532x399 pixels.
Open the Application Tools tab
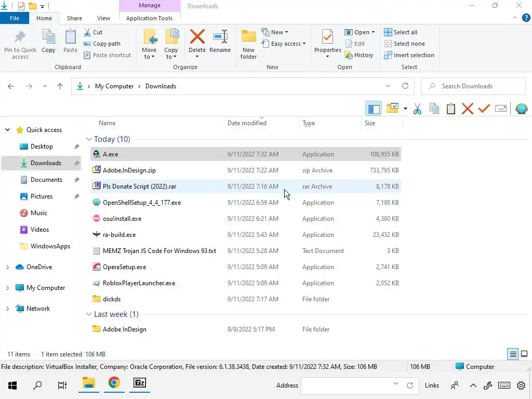pos(149,18)
